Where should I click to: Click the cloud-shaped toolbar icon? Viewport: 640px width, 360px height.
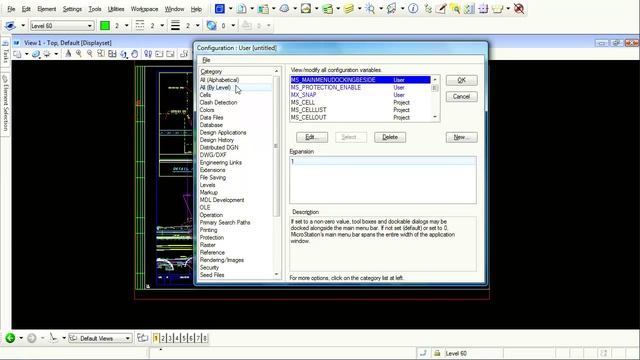(x=284, y=9)
